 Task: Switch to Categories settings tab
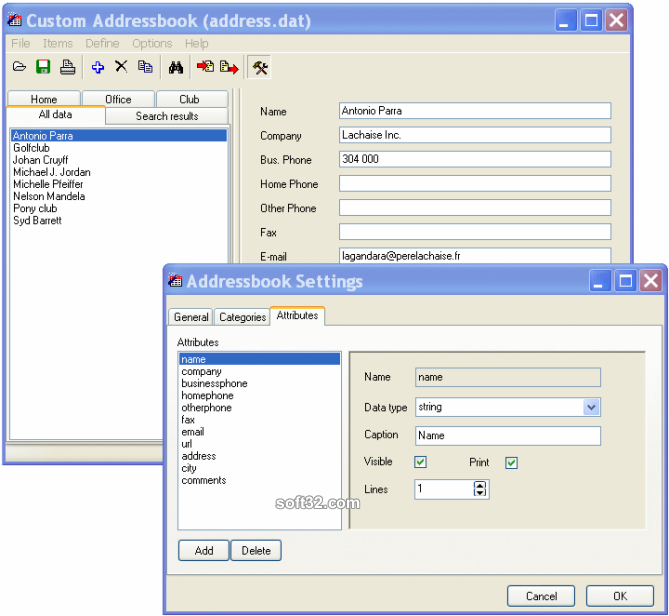pos(242,317)
